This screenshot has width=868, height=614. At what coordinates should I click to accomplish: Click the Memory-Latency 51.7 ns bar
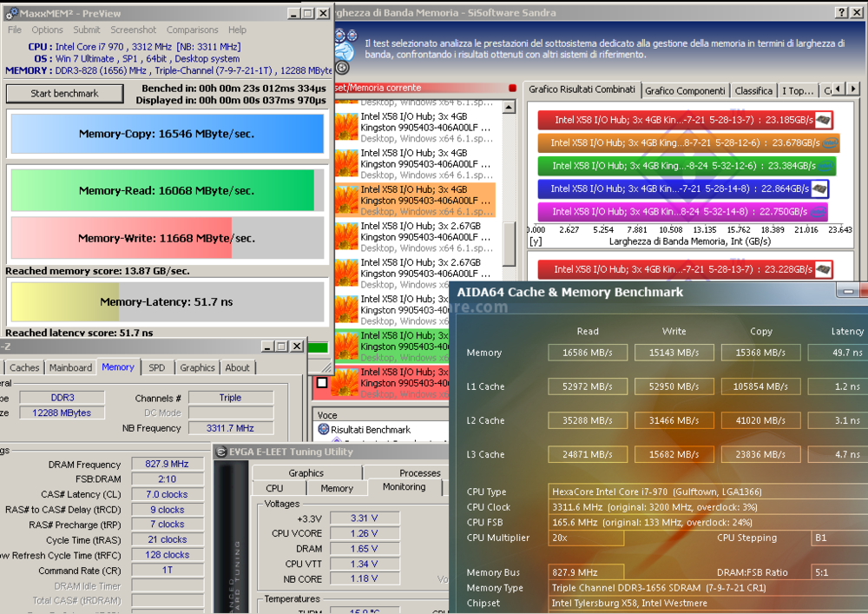(x=168, y=301)
